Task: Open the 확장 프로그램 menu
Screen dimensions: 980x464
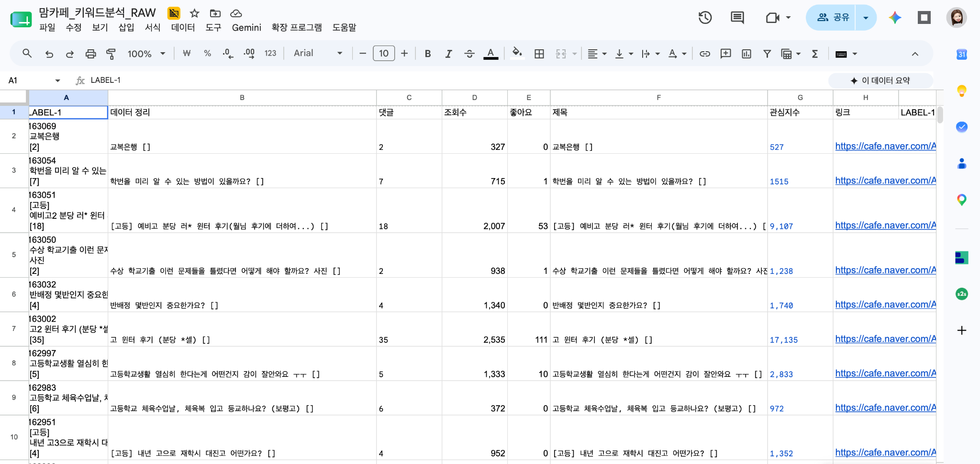Action: (297, 27)
